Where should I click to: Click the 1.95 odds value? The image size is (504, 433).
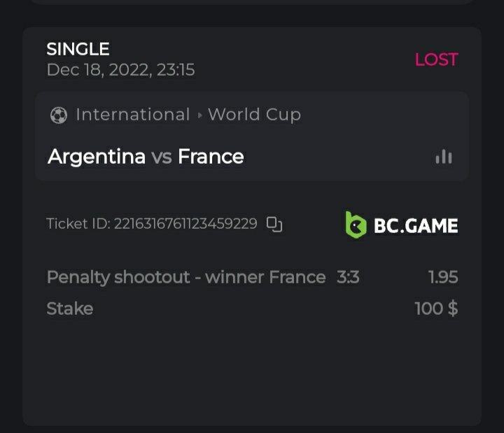(x=443, y=278)
